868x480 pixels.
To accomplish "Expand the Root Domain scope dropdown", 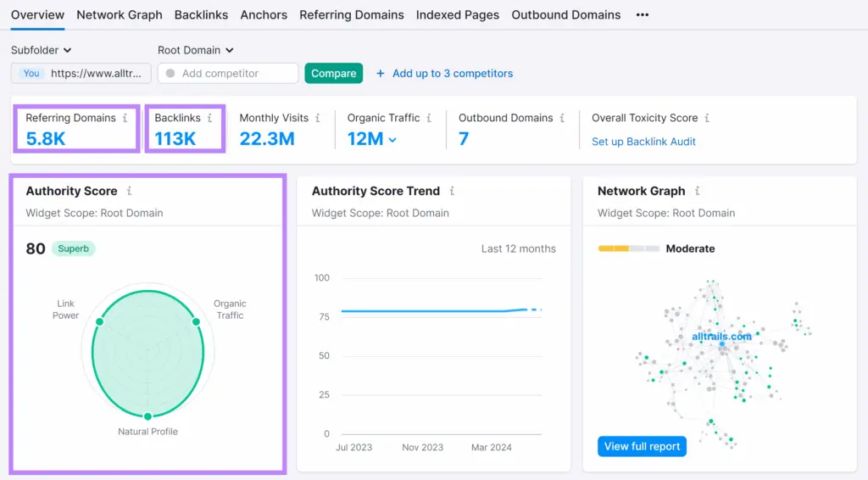I will (x=196, y=50).
